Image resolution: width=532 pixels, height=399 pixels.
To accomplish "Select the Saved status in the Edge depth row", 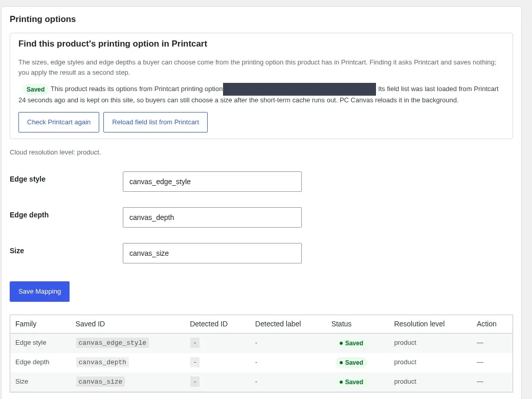I will click(x=351, y=362).
